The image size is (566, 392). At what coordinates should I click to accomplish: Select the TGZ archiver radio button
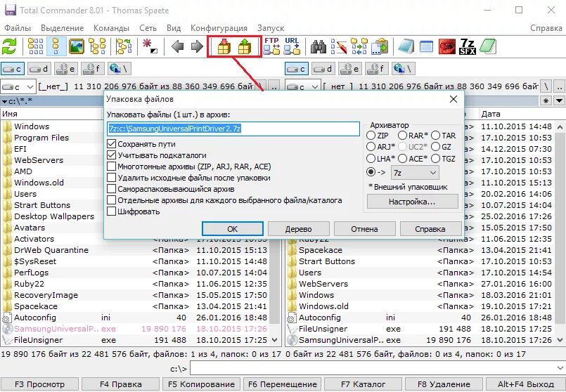[x=436, y=159]
